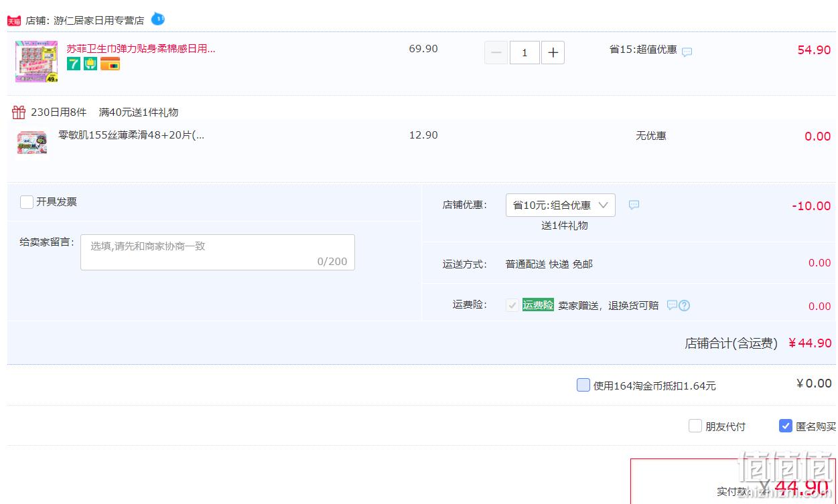Open the 零敏肌155丝薄柔滑 gift link
The image size is (838, 504).
click(131, 135)
